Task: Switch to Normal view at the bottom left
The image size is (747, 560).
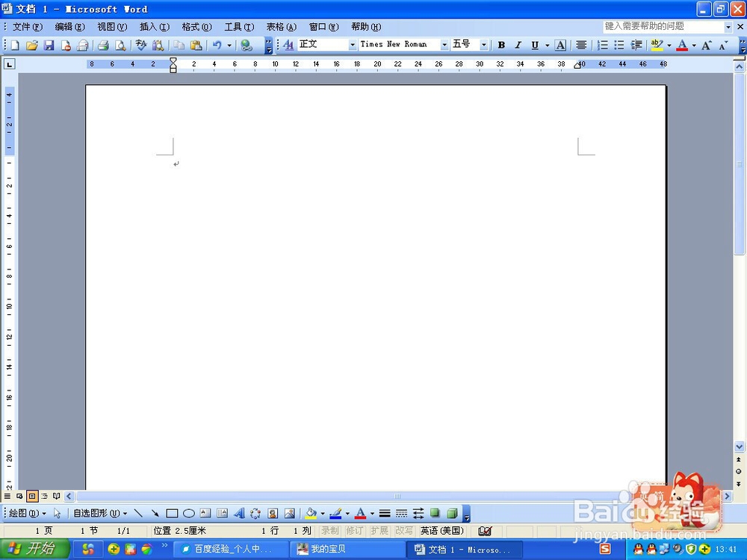Action: pos(7,497)
